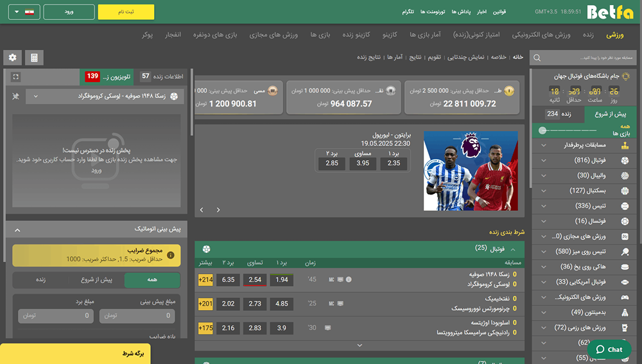This screenshot has height=364, width=642.
Task: Click the pin icon beside match selector
Action: 15,96
